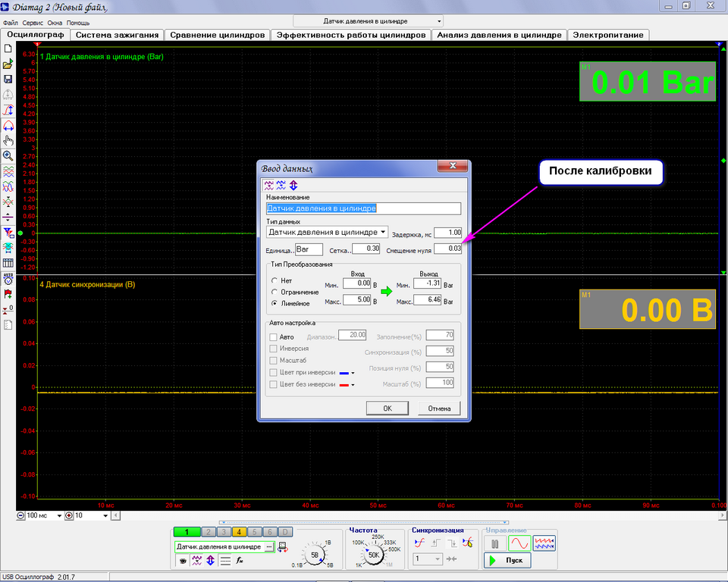
Task: Select the Ограничение radio button
Action: (275, 292)
